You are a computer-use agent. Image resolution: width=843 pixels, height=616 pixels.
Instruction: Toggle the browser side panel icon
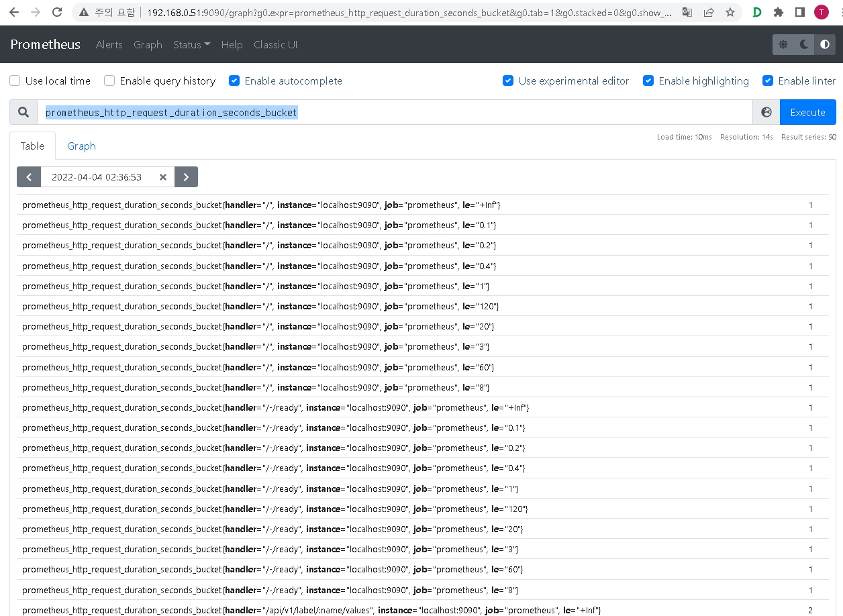pos(800,12)
